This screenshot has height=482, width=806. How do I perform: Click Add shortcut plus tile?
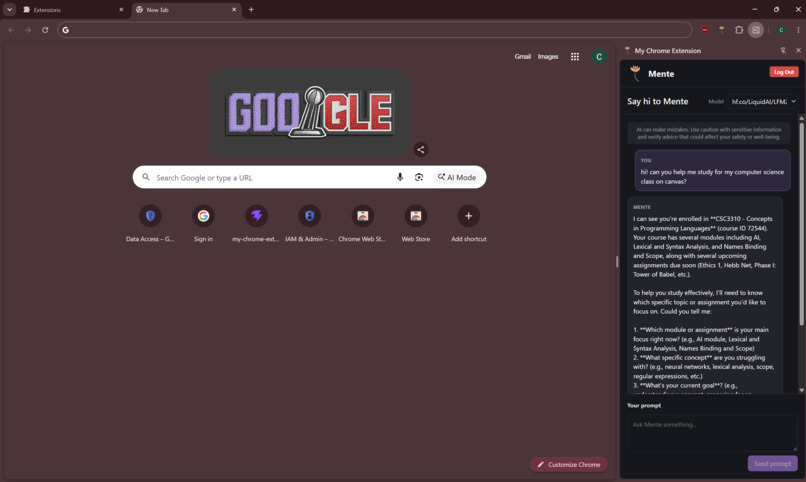(x=468, y=224)
